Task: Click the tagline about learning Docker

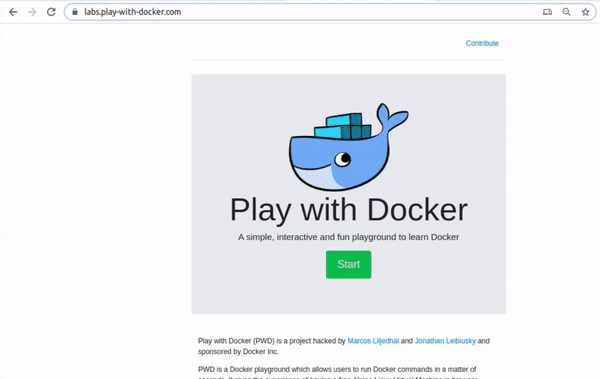Action: (349, 237)
